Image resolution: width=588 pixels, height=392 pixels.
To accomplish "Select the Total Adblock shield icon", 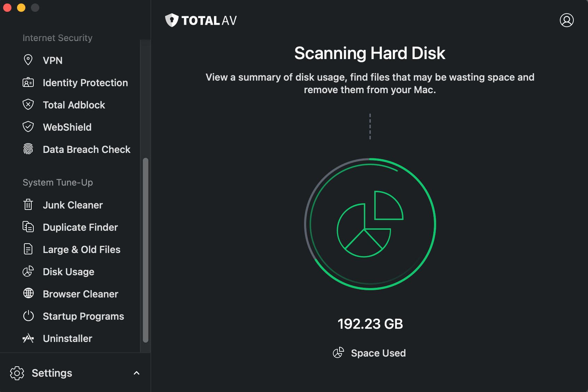I will click(28, 105).
